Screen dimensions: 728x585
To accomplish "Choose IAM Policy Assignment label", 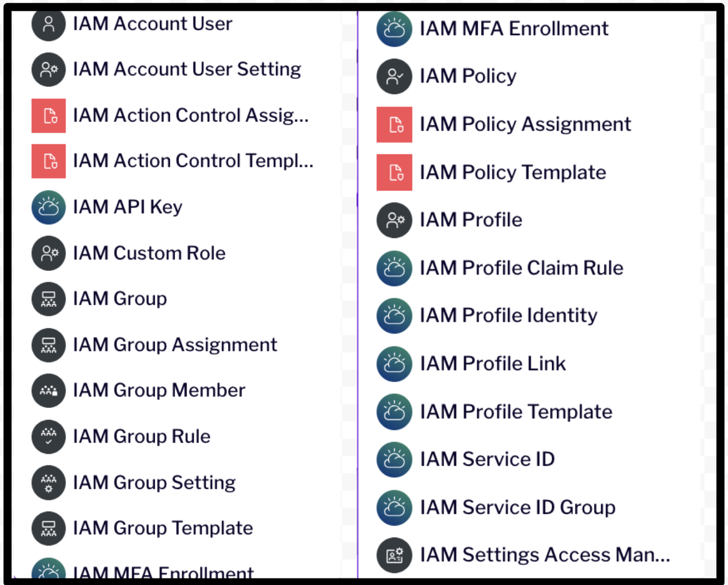I will pyautogui.click(x=525, y=125).
